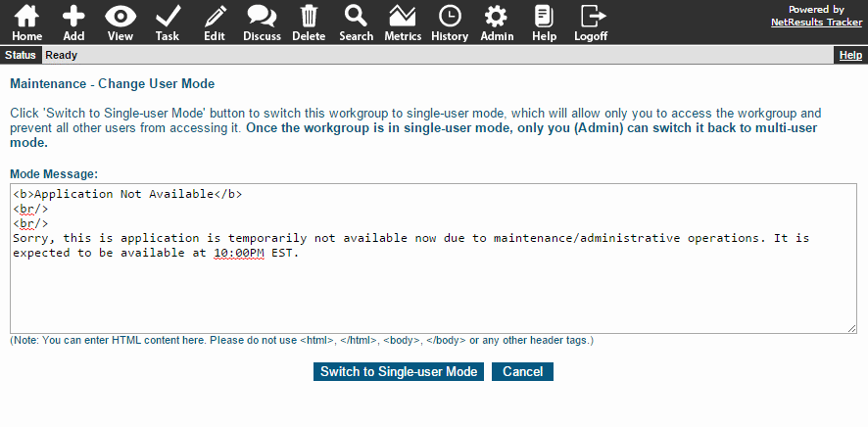Click '<b>Application Not Available</b>' line

point(127,194)
